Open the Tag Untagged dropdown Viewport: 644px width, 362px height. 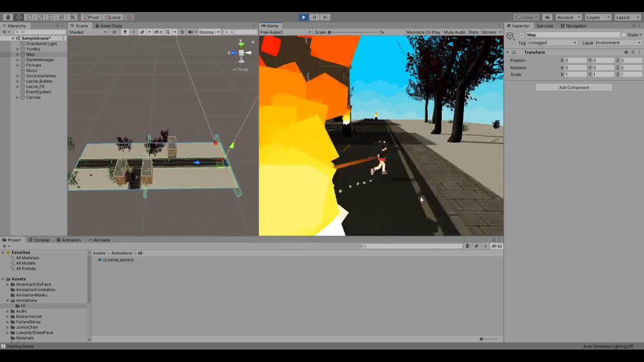click(552, 43)
